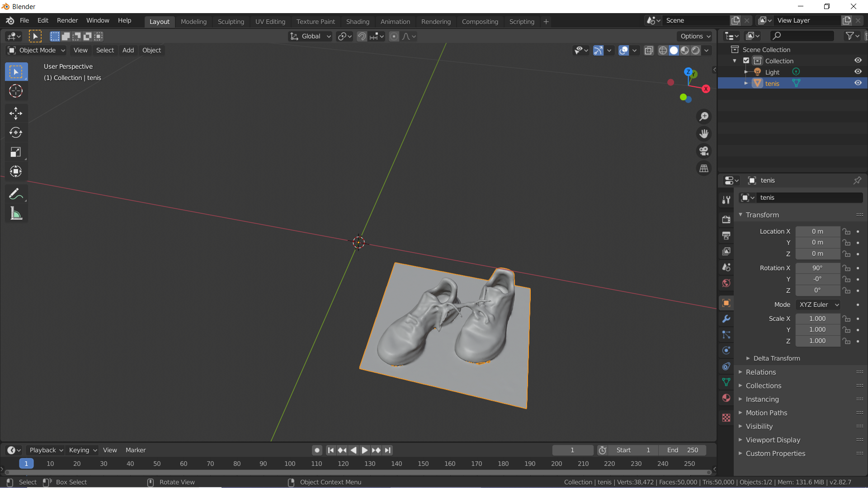Open the Material properties tab

coord(726,398)
